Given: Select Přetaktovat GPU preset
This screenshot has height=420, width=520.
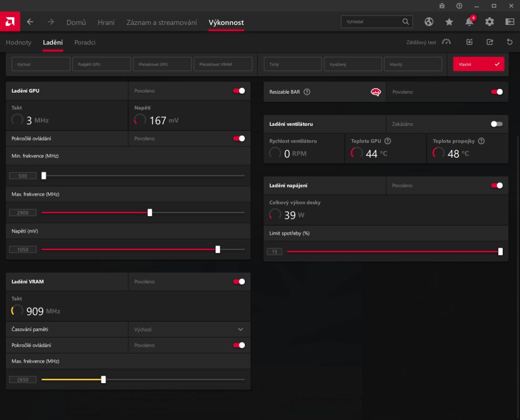Looking at the screenshot, I should pos(162,64).
